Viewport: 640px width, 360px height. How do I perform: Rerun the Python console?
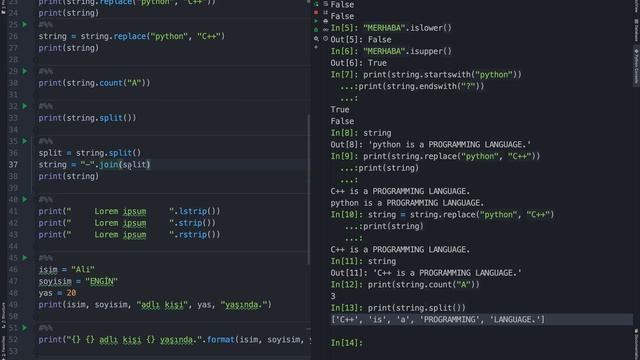tap(316, 4)
